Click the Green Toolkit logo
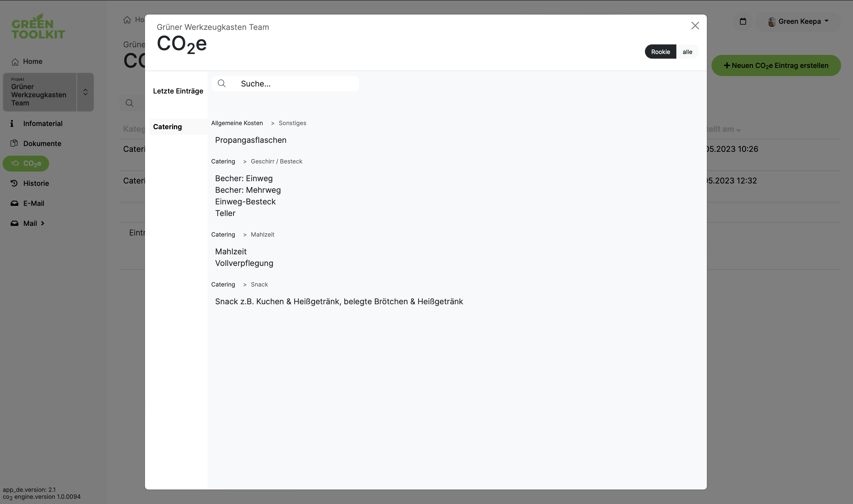853x504 pixels. point(38,26)
